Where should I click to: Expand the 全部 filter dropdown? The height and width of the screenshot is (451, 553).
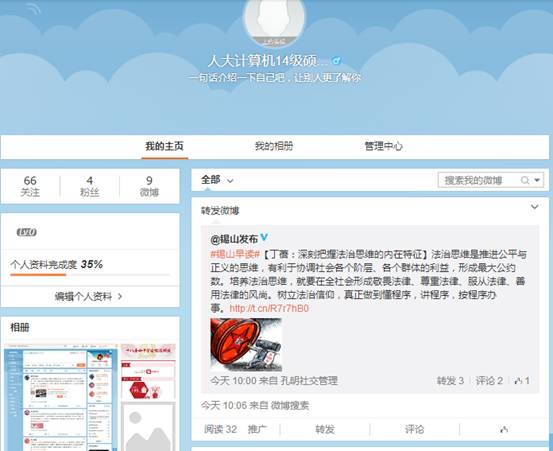coord(217,180)
